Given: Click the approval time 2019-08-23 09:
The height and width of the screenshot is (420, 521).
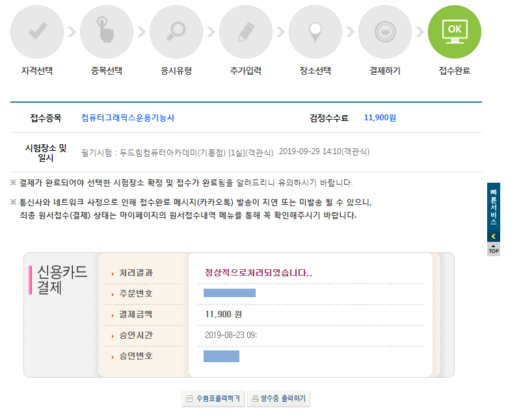Looking at the screenshot, I should click(231, 335).
